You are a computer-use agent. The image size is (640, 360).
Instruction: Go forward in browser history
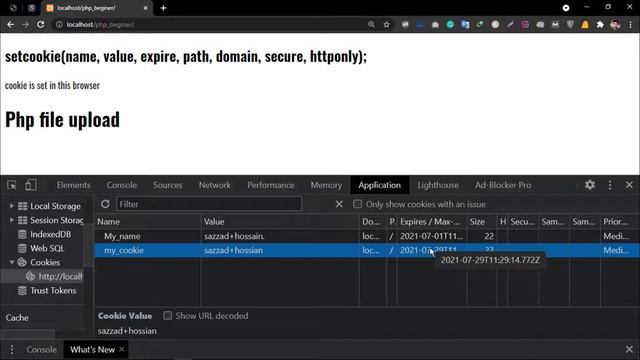[x=25, y=24]
